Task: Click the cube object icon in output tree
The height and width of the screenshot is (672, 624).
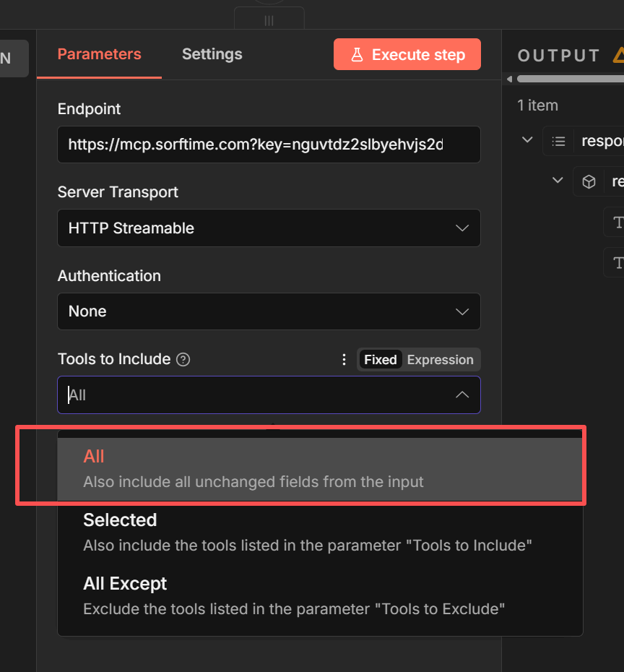Action: click(589, 182)
